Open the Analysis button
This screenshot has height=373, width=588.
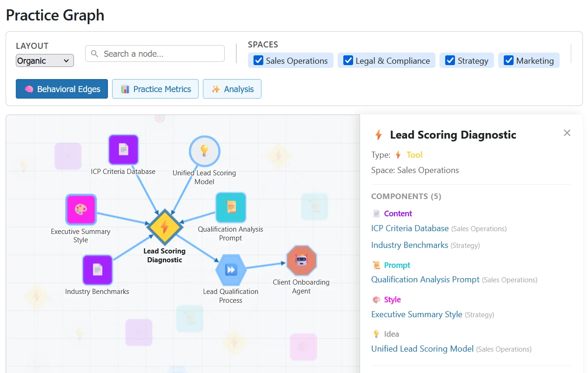click(x=232, y=89)
